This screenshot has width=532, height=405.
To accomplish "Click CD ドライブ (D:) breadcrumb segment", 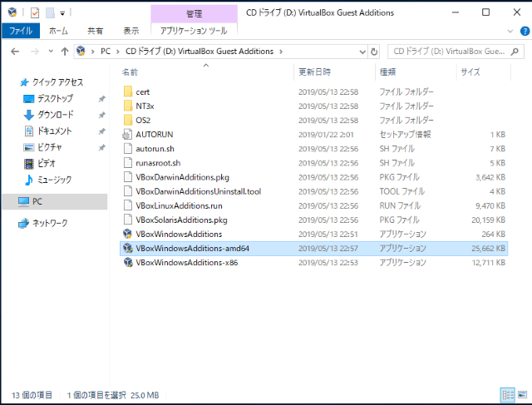I will pos(199,52).
